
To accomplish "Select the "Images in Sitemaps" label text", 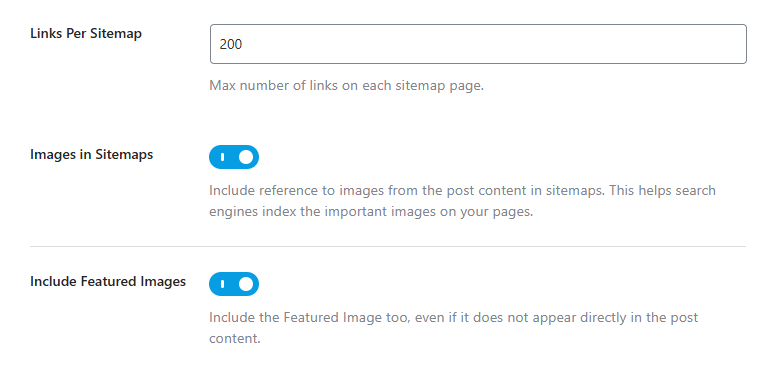I will coord(91,155).
